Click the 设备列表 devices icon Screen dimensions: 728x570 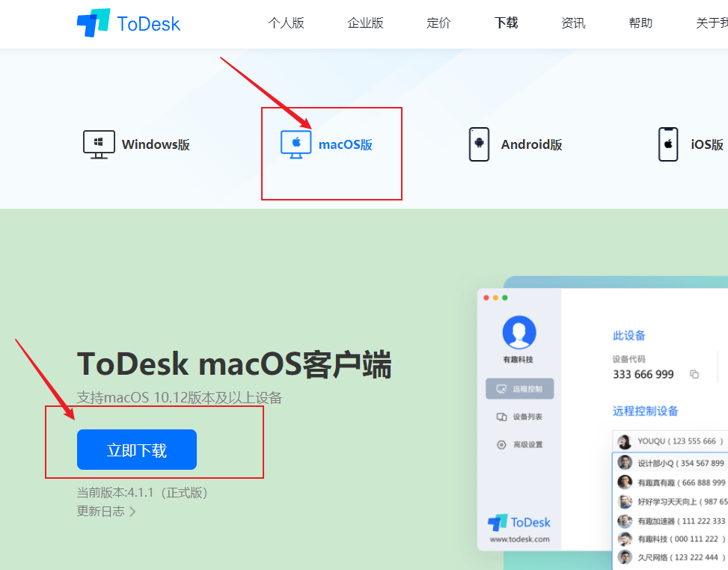click(x=501, y=417)
